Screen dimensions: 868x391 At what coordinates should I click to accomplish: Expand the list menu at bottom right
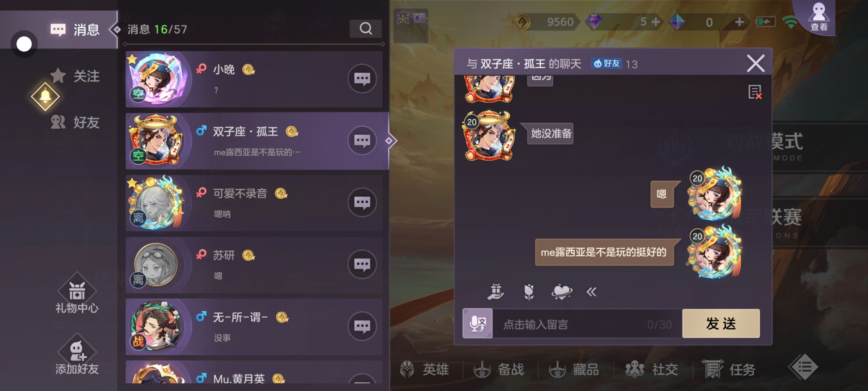803,367
